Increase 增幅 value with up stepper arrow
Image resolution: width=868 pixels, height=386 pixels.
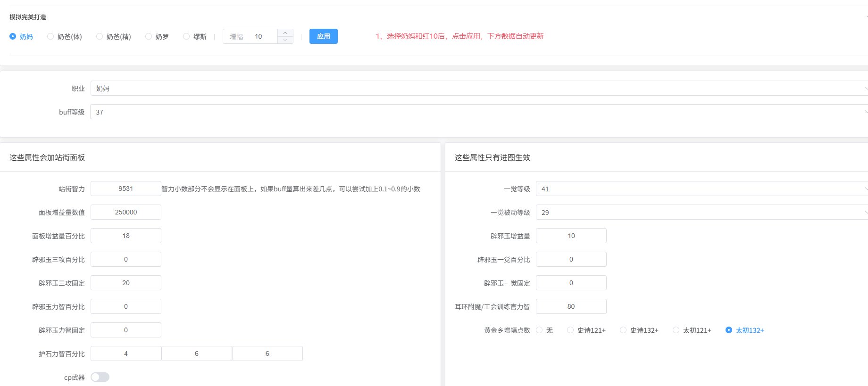pyautogui.click(x=285, y=33)
